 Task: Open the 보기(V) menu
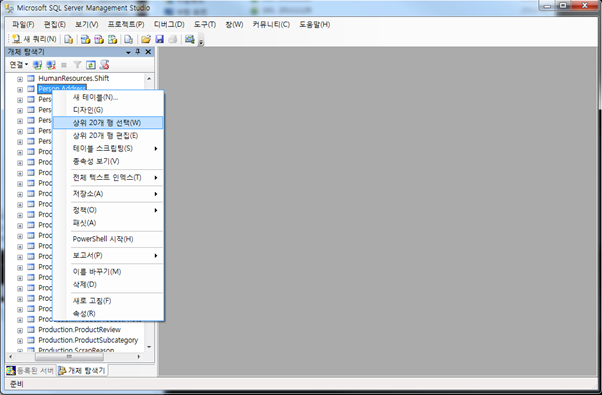pos(86,25)
